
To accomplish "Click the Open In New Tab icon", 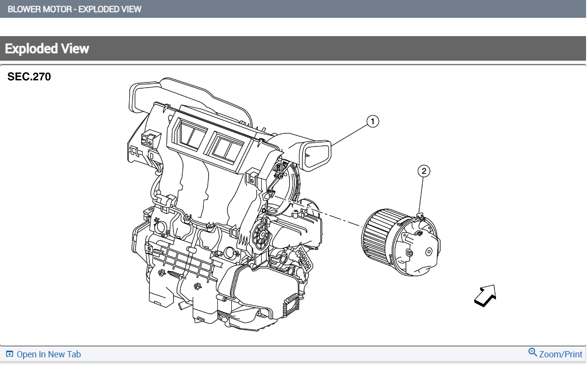I will point(11,354).
